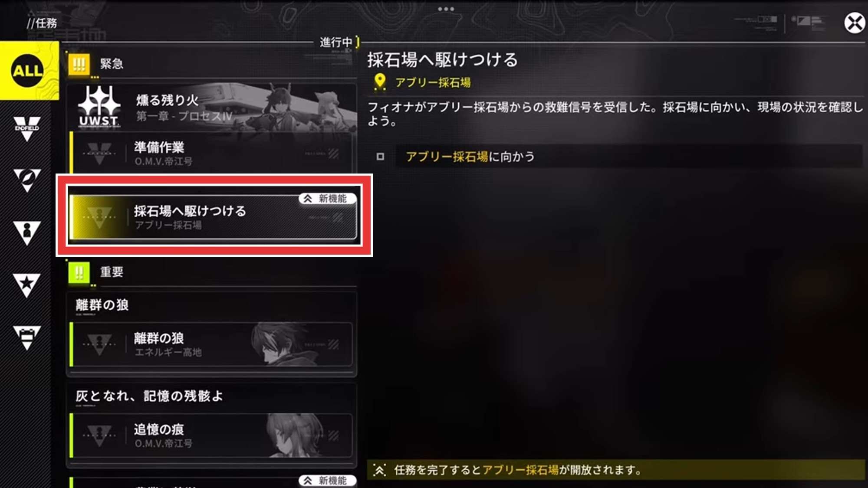
Task: Open the 燻る残り火 chapter banner
Action: point(213,107)
